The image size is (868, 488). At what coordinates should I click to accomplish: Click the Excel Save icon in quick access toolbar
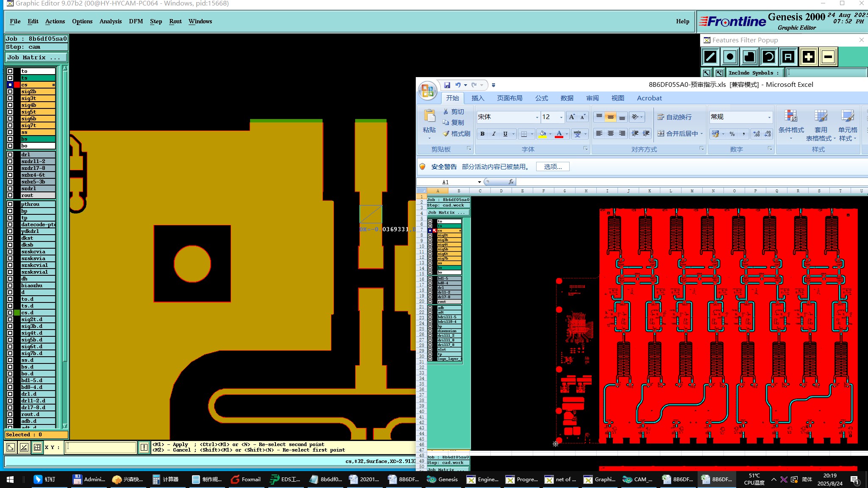coord(447,85)
